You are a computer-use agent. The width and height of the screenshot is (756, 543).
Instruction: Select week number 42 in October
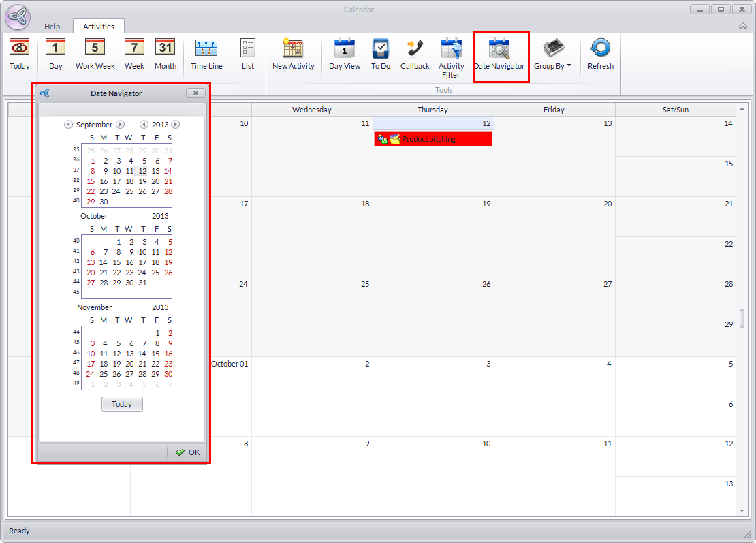(x=76, y=261)
